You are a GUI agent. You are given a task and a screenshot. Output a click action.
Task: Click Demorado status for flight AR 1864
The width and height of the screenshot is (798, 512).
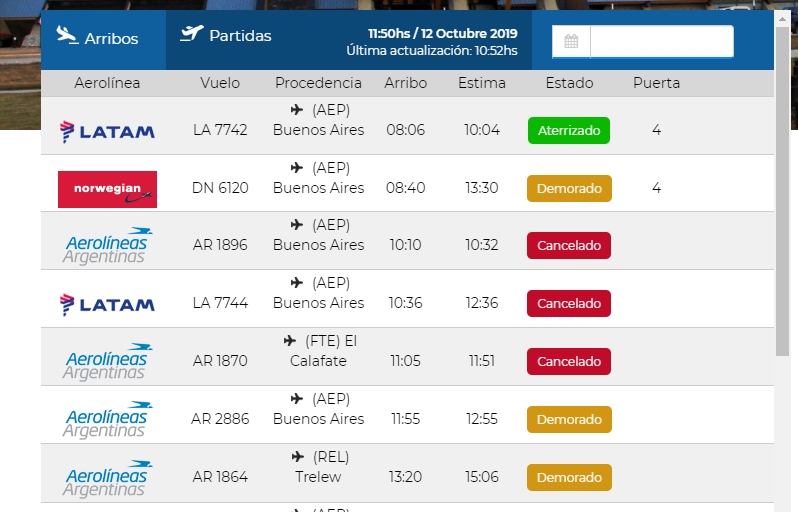coord(569,478)
